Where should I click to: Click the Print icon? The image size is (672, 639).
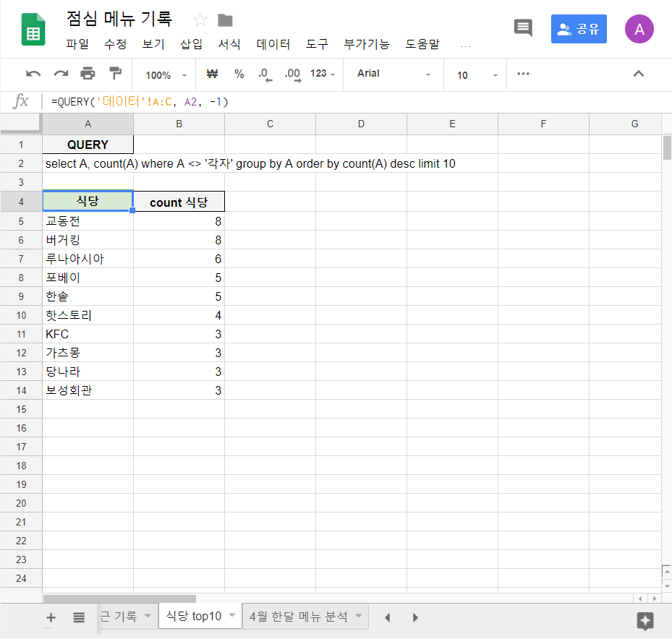click(x=87, y=74)
